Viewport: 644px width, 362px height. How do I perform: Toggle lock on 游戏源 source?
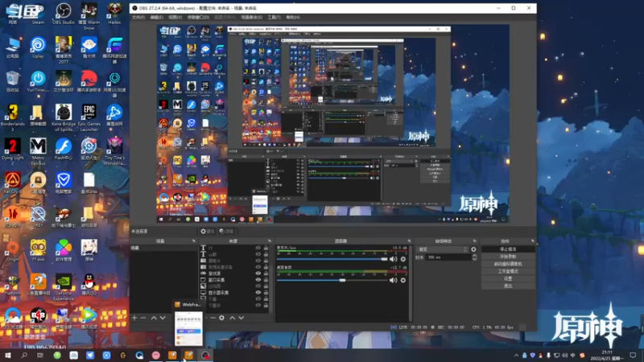[266, 274]
